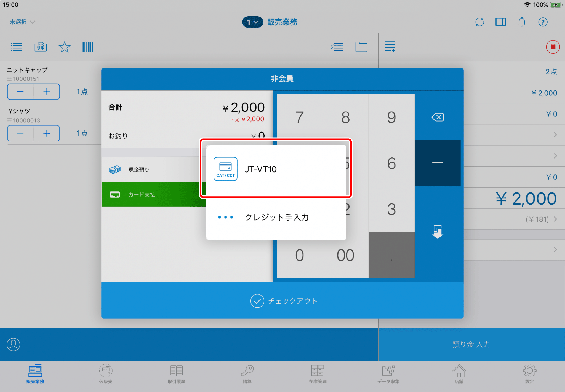The height and width of the screenshot is (392, 565).
Task: Increase ニットキャップ quantity with plus
Action: click(47, 92)
